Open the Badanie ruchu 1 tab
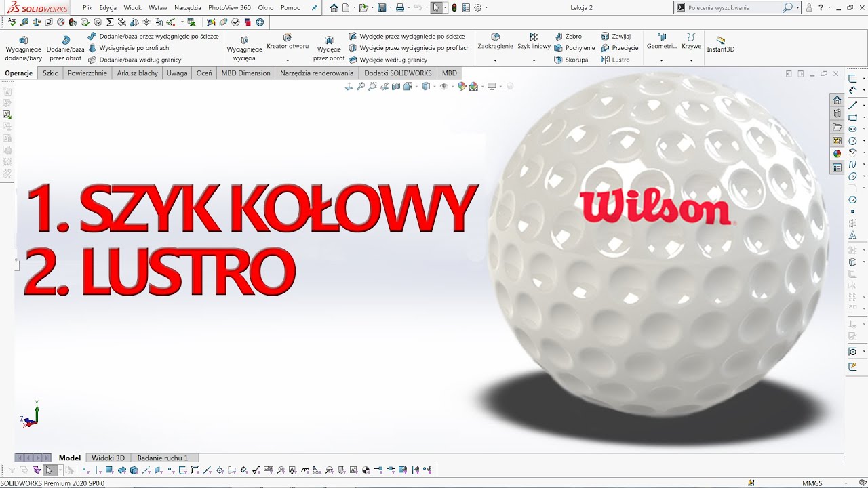Image resolution: width=868 pixels, height=488 pixels. [163, 457]
